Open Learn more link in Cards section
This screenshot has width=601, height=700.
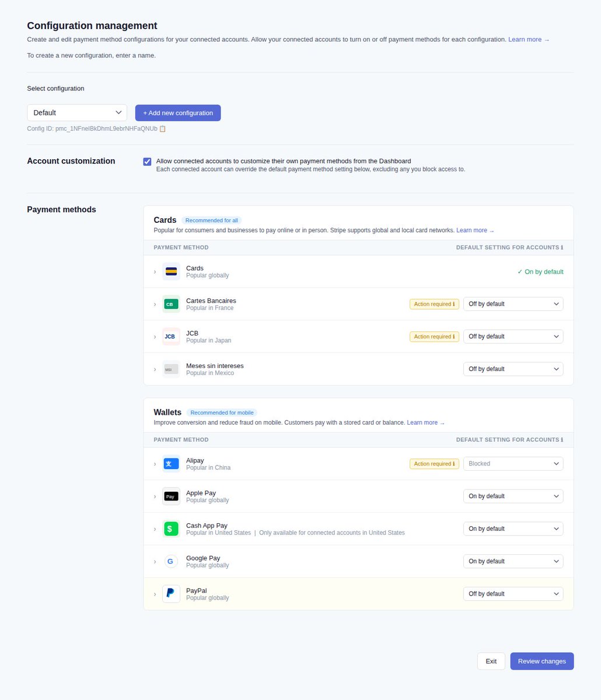[475, 230]
